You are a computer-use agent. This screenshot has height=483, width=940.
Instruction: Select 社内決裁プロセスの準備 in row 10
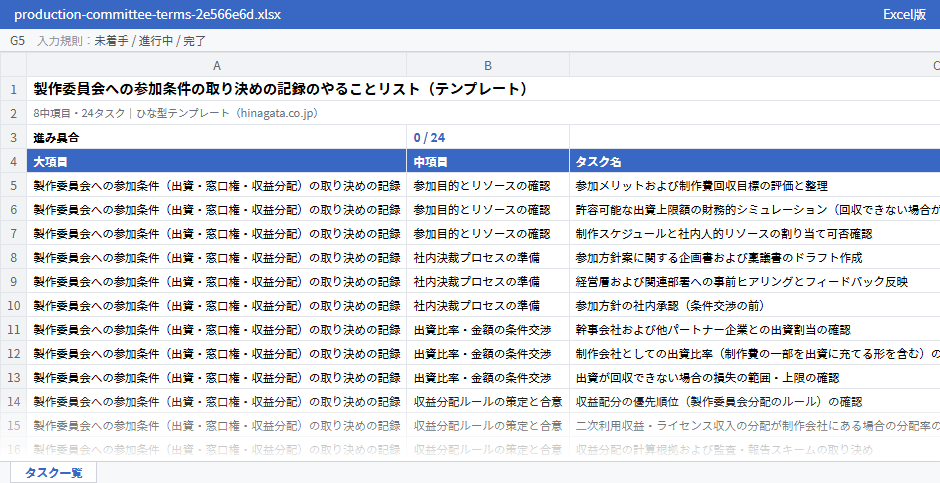click(x=488, y=306)
